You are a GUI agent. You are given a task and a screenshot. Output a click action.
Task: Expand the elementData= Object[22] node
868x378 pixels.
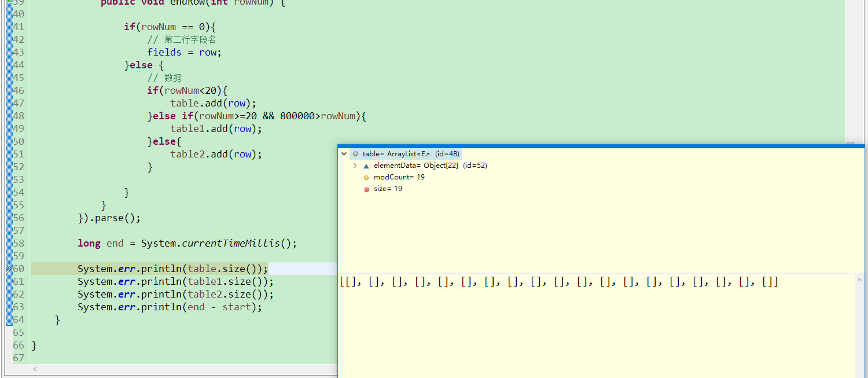tap(355, 166)
